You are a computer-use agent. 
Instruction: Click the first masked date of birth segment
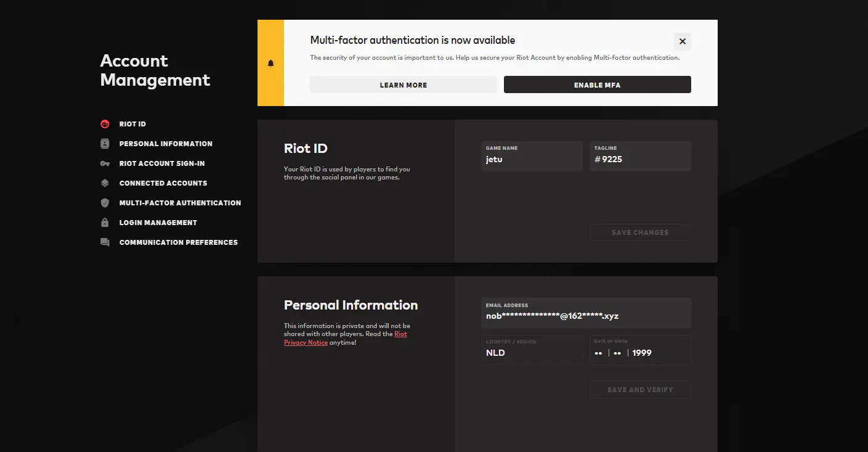598,353
